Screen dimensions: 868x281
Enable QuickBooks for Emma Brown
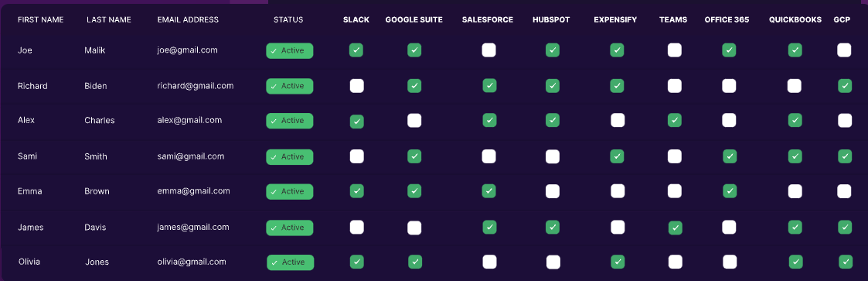tap(795, 191)
